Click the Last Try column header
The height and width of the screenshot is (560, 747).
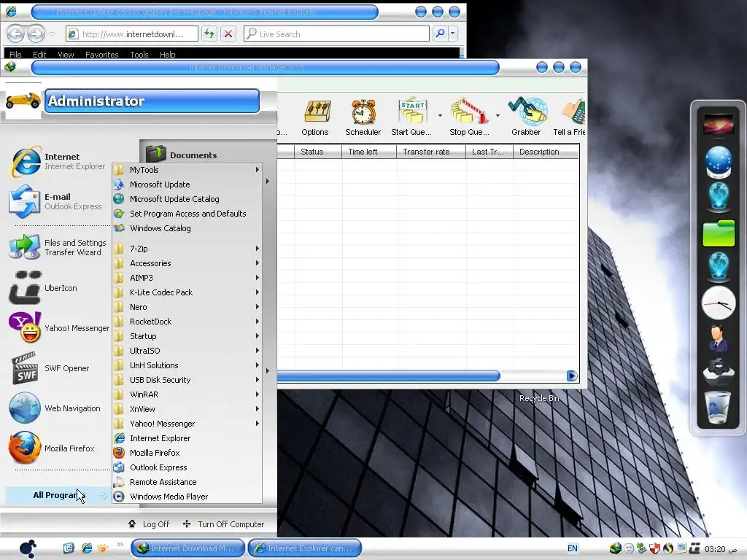tap(489, 152)
